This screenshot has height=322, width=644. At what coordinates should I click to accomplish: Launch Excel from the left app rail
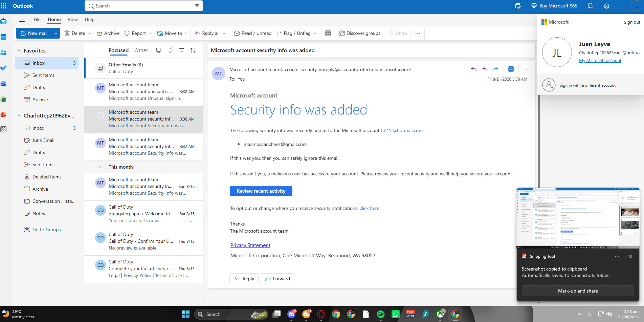click(3, 99)
